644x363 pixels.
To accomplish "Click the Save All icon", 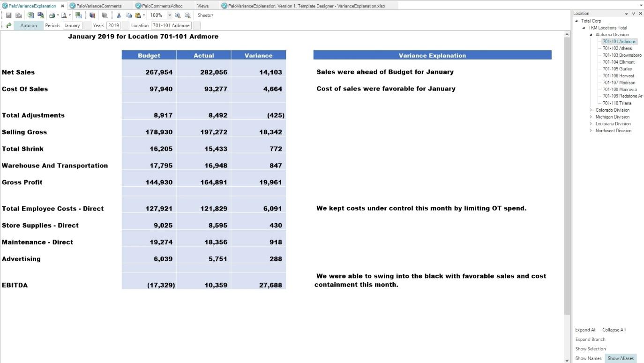I will [19, 15].
